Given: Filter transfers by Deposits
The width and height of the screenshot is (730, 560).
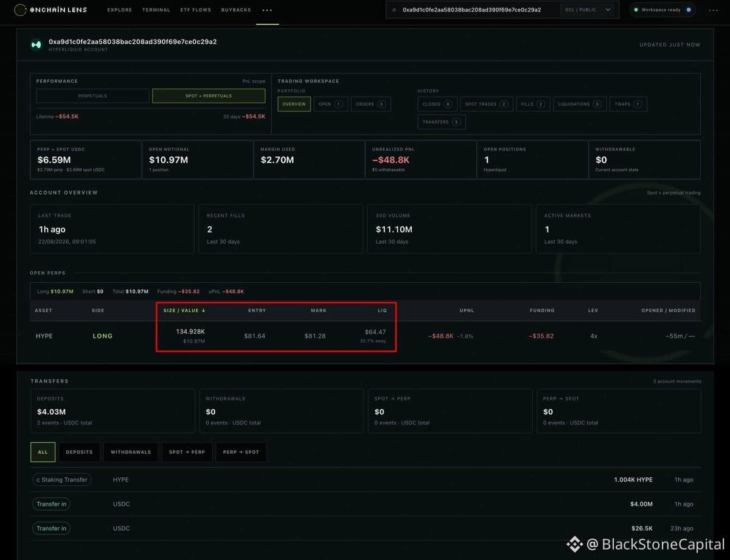Looking at the screenshot, I should (x=79, y=452).
